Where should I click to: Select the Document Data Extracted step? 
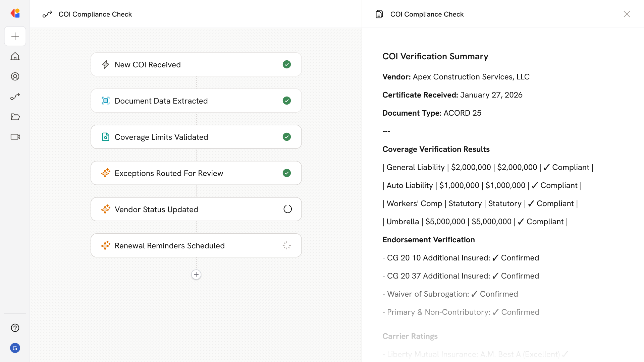click(196, 101)
